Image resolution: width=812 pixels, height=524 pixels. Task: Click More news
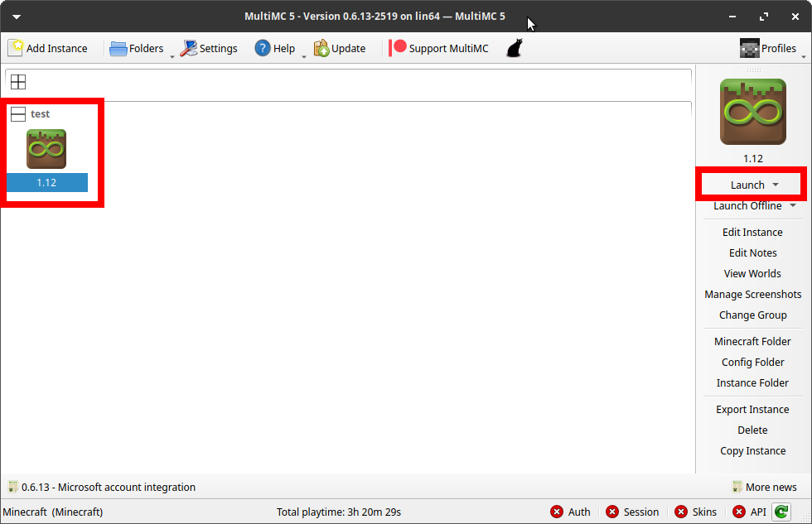[764, 487]
